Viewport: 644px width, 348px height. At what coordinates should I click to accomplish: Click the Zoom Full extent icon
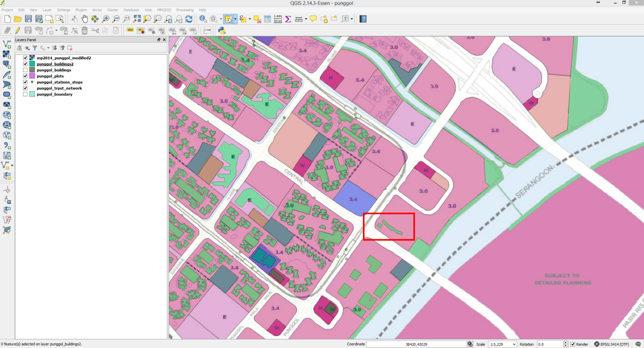click(137, 19)
